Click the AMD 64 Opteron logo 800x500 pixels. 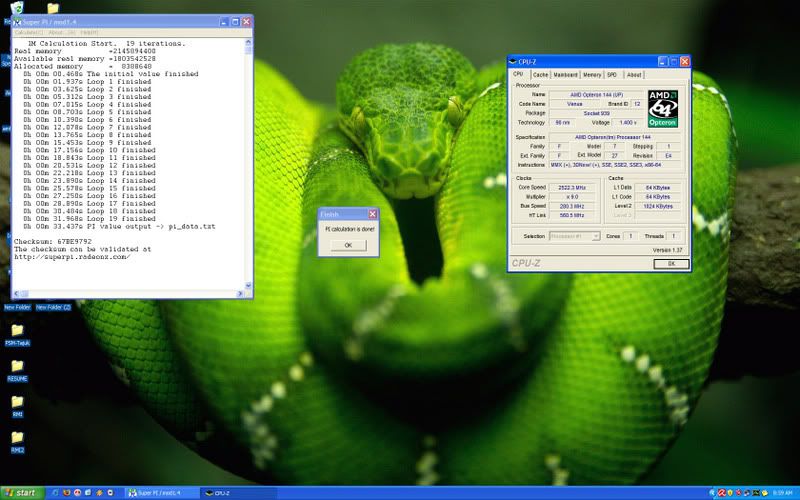pos(662,109)
